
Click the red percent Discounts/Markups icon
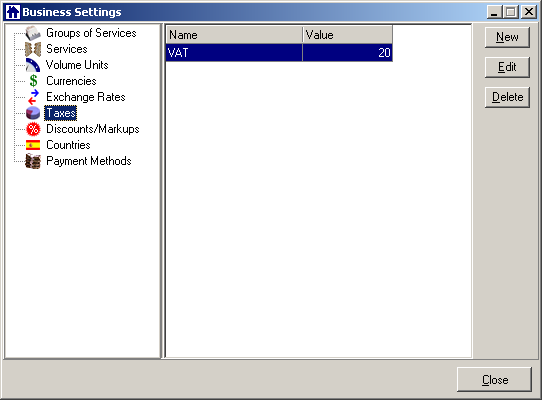(x=33, y=129)
